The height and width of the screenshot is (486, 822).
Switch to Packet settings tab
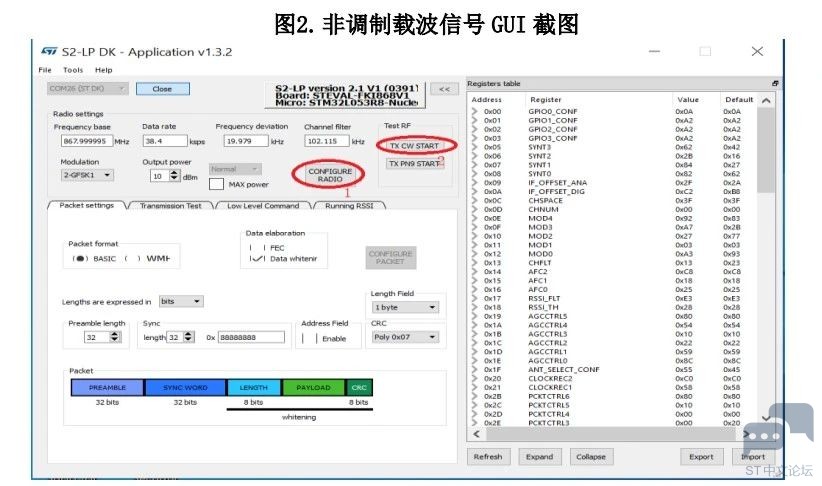click(86, 206)
